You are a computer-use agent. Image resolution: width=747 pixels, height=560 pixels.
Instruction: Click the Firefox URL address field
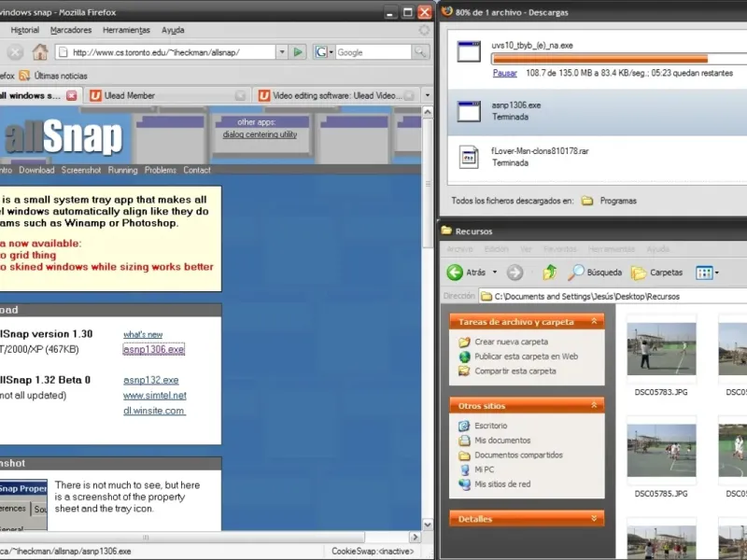tap(166, 52)
